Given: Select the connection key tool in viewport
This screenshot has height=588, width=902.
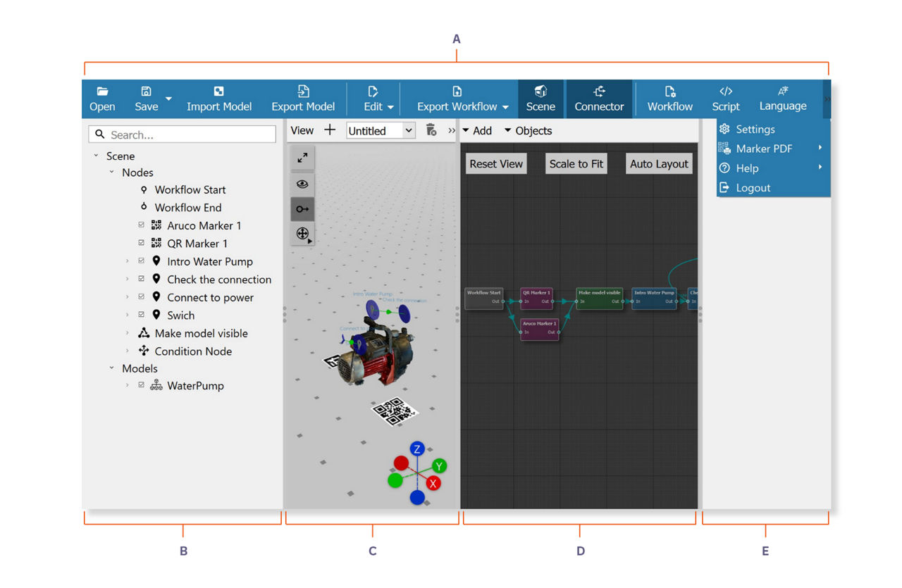Looking at the screenshot, I should [303, 209].
